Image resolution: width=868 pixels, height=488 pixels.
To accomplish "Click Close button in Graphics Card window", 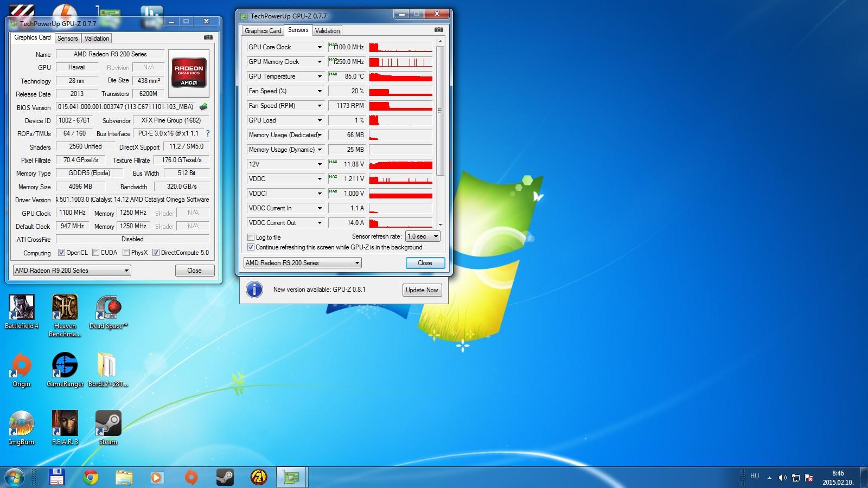I will click(x=195, y=271).
